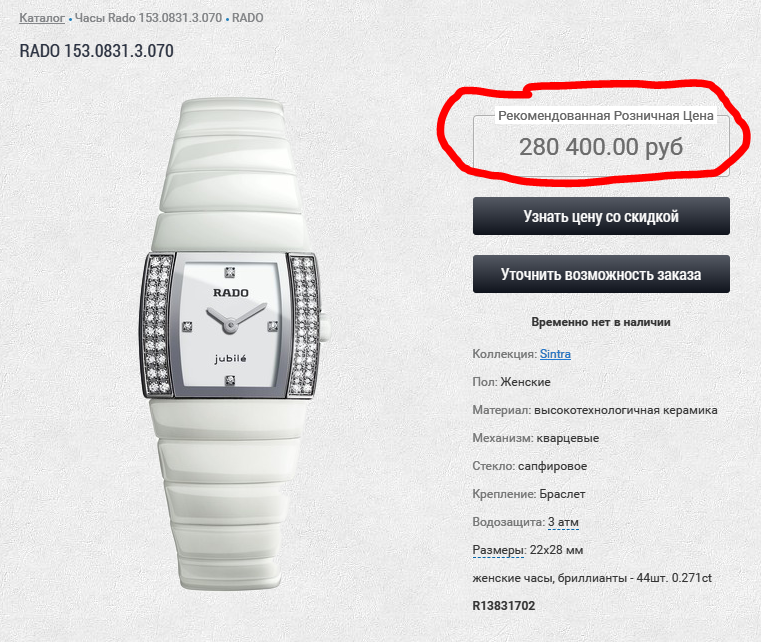Click the Часы Rado 153.0831.3.070 breadcrumb
This screenshot has height=642, width=761.
click(148, 18)
